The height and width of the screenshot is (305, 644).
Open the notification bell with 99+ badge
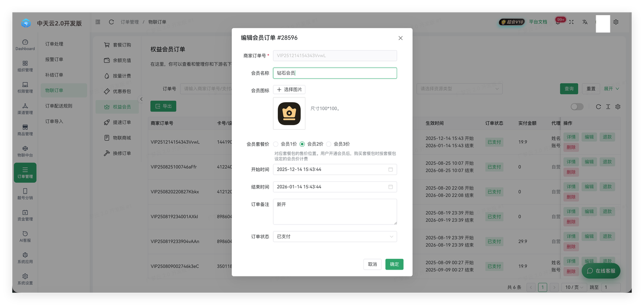(558, 22)
